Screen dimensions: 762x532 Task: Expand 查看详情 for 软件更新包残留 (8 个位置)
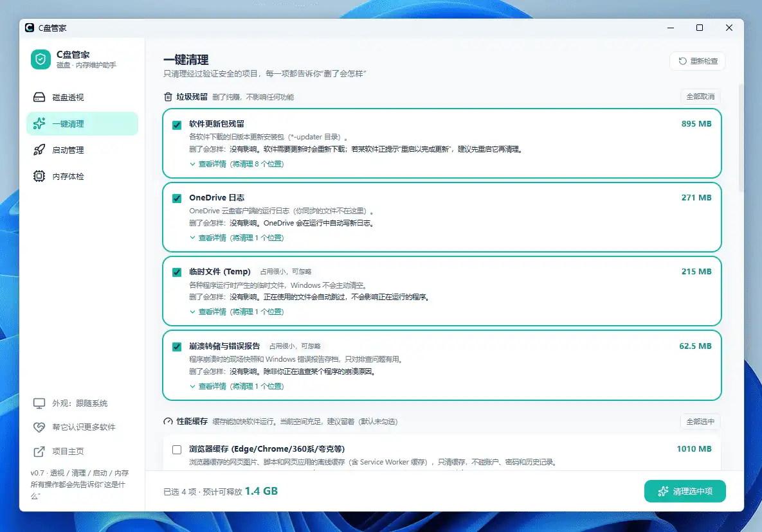pos(237,164)
